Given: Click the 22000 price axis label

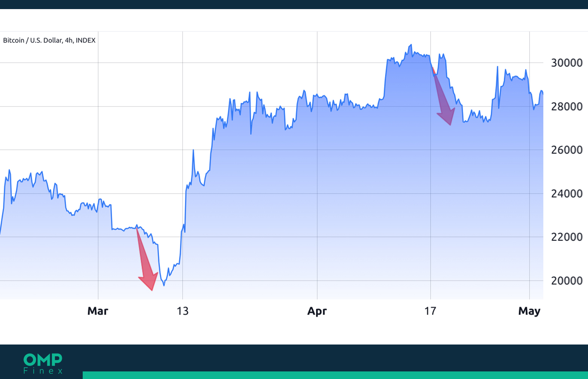Looking at the screenshot, I should point(567,237).
